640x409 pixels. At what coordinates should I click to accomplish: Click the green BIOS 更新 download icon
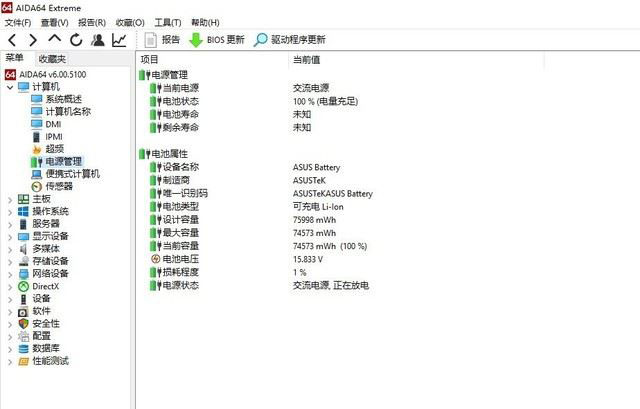(x=196, y=40)
